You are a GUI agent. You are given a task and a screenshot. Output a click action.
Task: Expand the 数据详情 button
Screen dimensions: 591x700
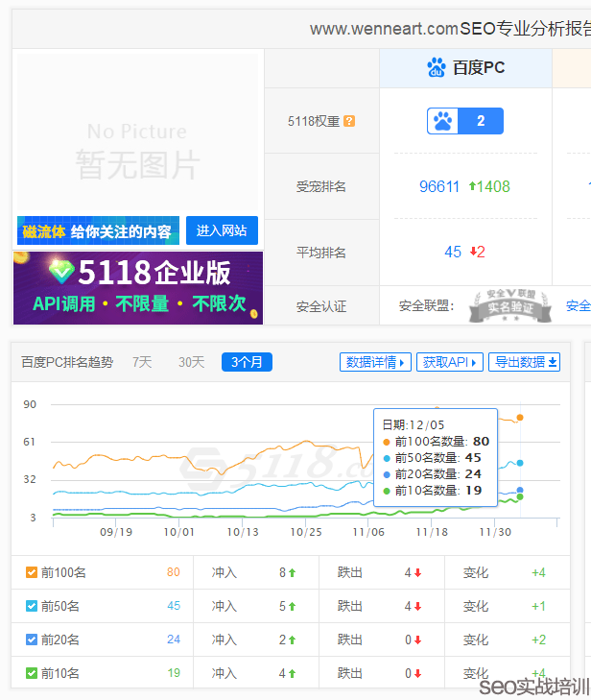pos(375,362)
